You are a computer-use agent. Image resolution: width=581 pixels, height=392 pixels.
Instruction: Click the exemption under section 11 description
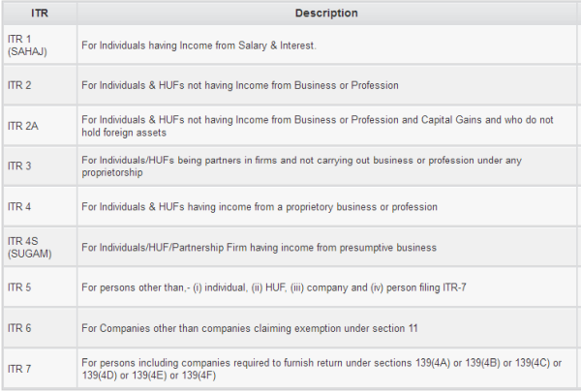tap(250, 328)
